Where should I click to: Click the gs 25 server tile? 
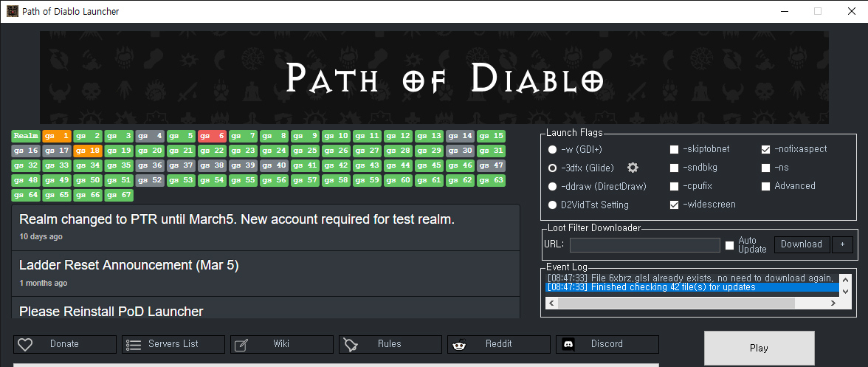click(x=305, y=151)
